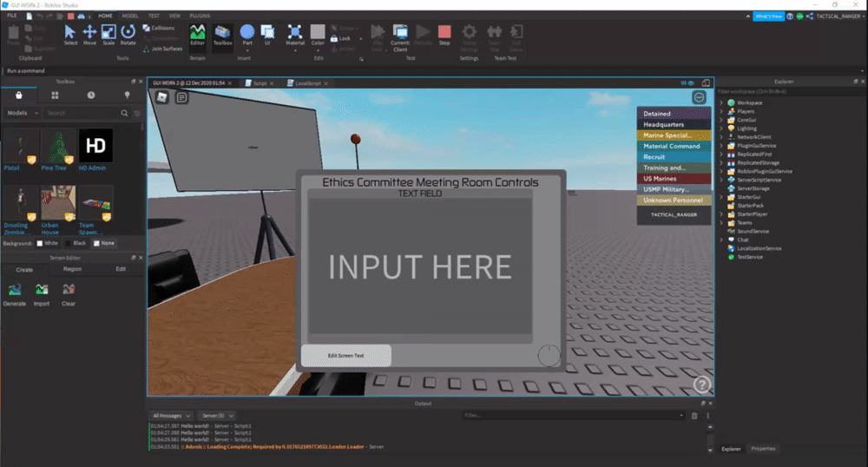Expand the StarterGui tree node
The height and width of the screenshot is (467, 868).
point(720,197)
